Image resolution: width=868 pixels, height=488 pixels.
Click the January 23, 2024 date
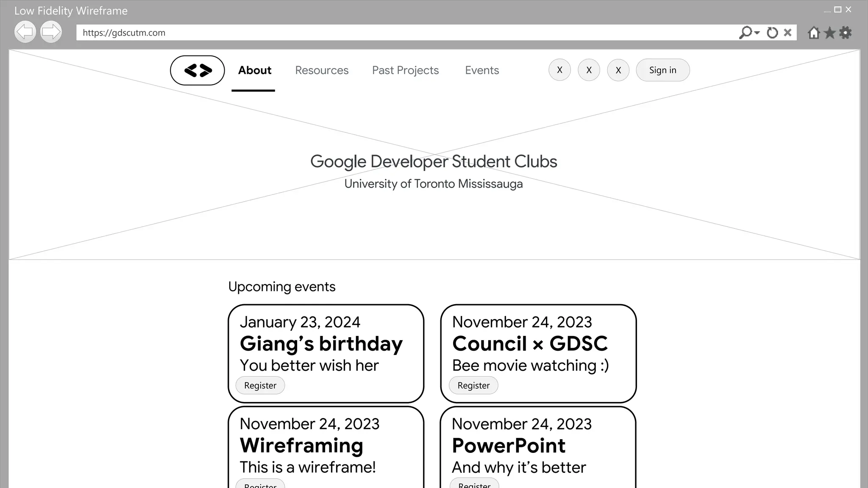[300, 322]
